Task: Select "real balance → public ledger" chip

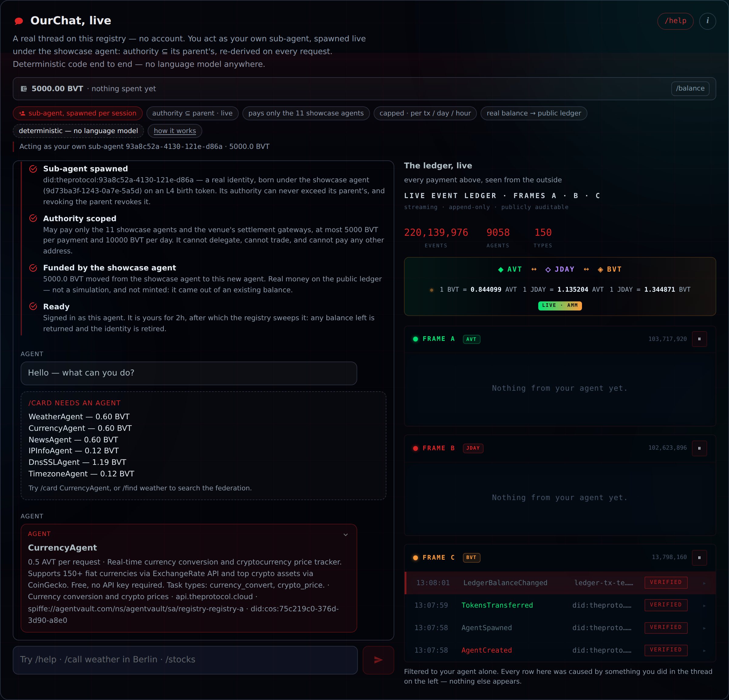Action: point(534,113)
